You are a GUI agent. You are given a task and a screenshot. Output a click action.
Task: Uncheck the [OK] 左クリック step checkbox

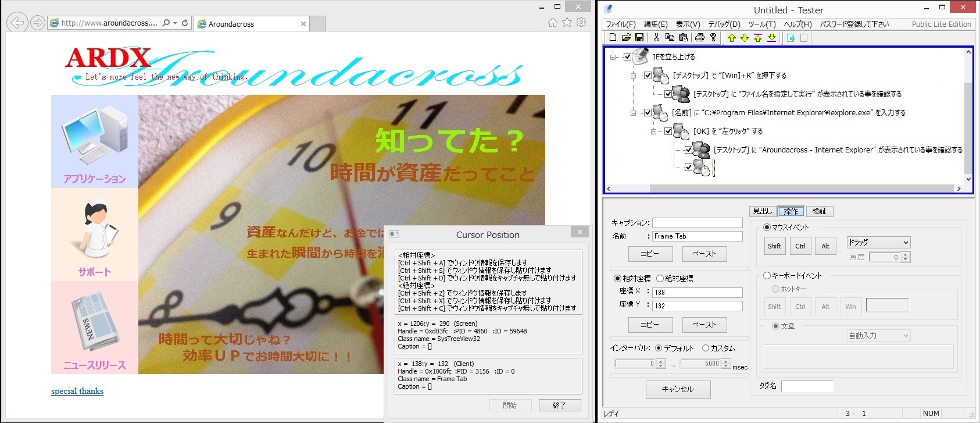coord(668,131)
